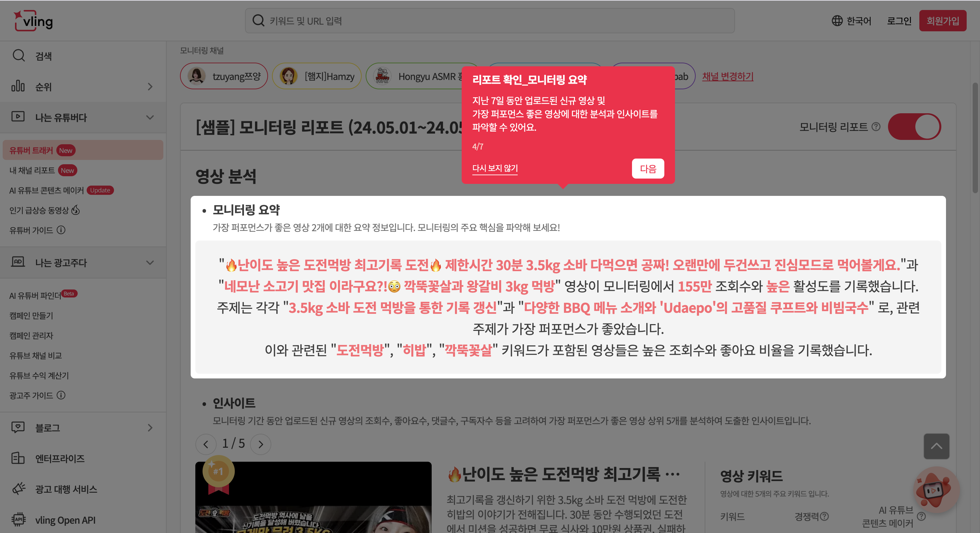This screenshot has height=533, width=980.
Task: Collapse the 나는 유튜버다 section
Action: 150,118
